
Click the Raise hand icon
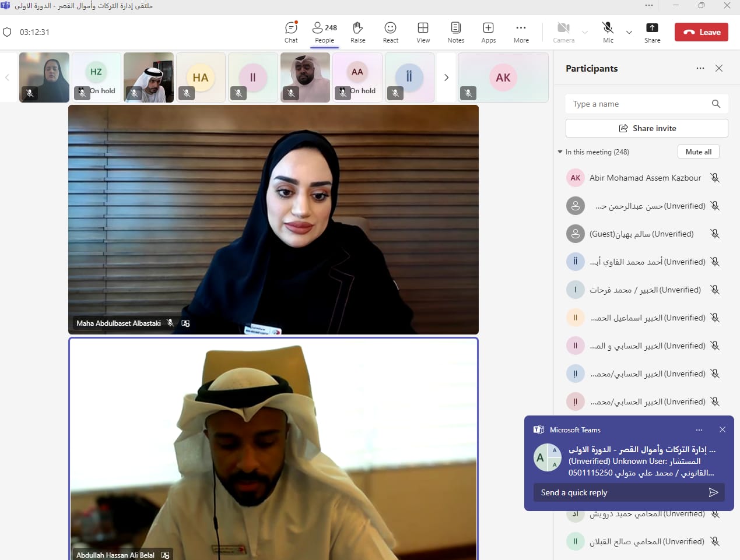357,32
